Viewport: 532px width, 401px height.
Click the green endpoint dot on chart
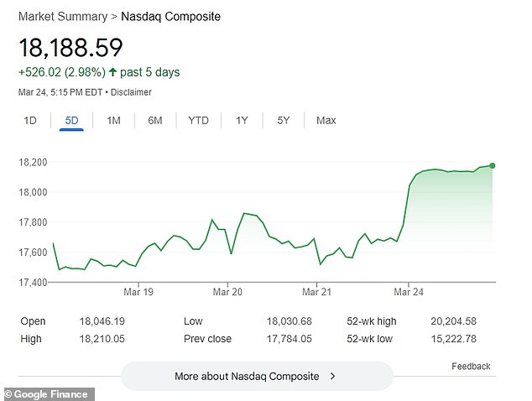tap(492, 166)
